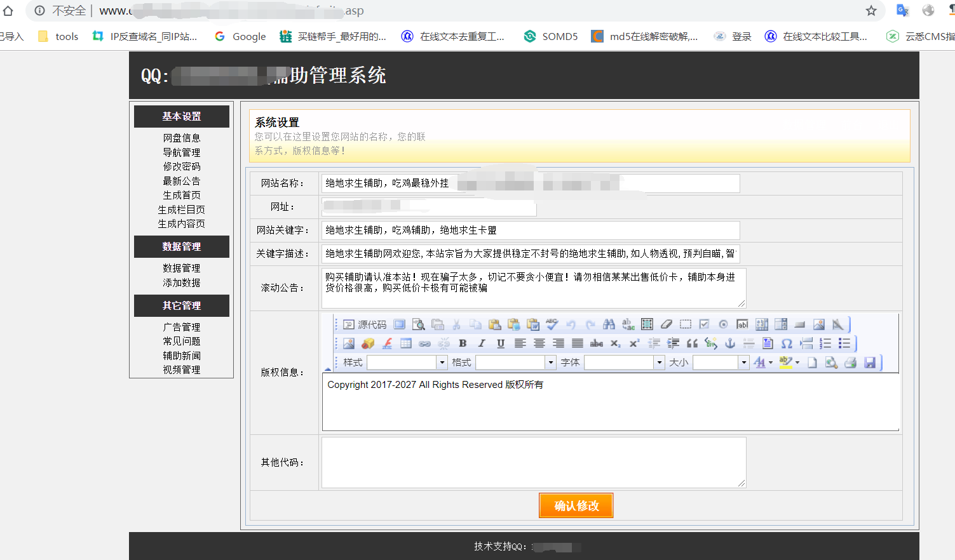Screen dimensions: 955x560
Task: Click the blockquote icon
Action: 692,343
